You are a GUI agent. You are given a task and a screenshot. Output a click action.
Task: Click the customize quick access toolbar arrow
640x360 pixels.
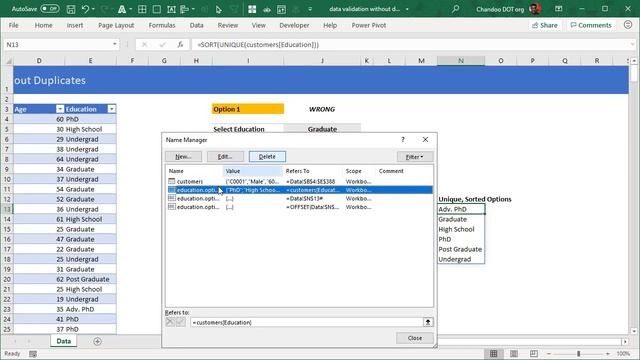[310, 9]
